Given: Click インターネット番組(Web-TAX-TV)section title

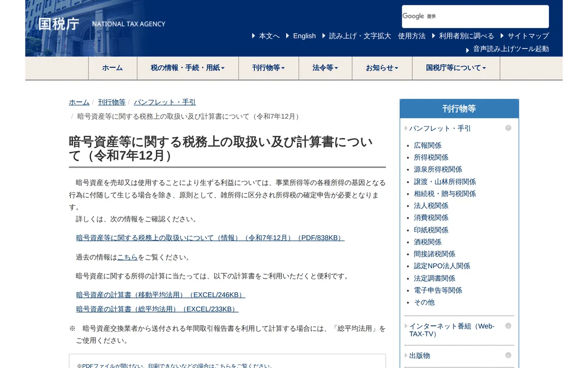Looking at the screenshot, I should click(x=452, y=330).
